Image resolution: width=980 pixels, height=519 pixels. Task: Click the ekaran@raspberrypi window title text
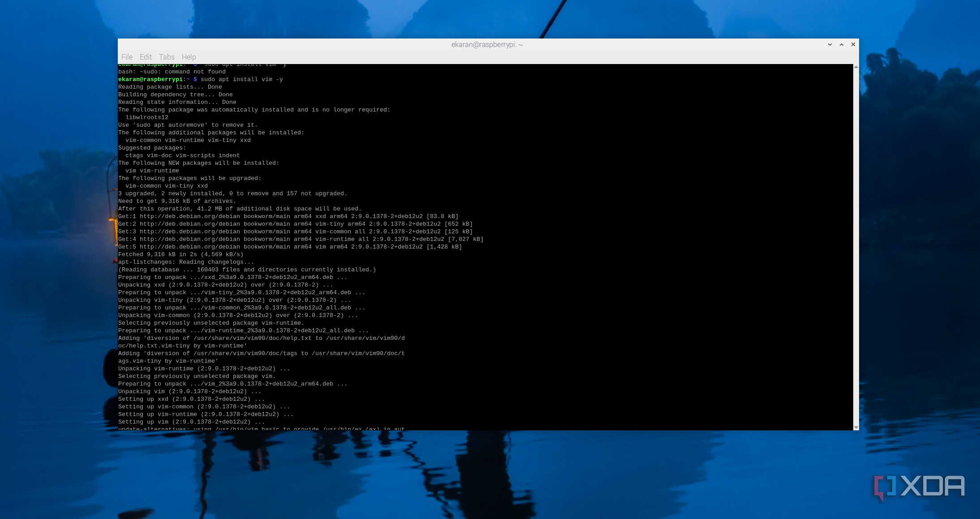(x=487, y=44)
